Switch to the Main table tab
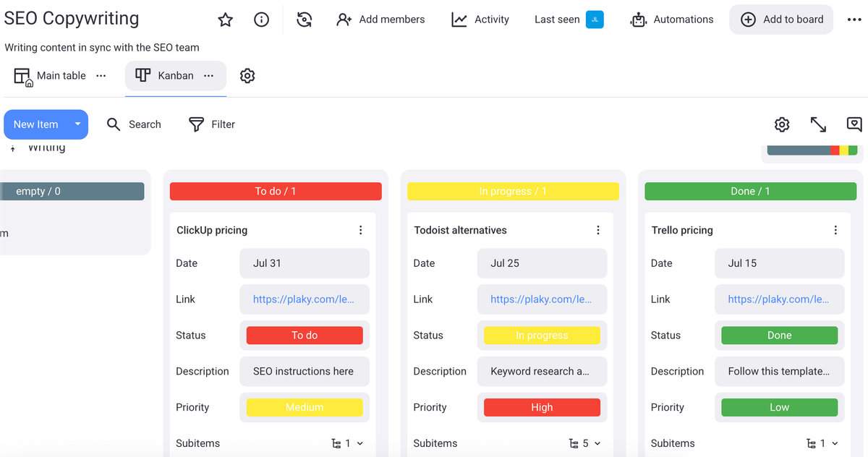Image resolution: width=868 pixels, height=457 pixels. [x=61, y=75]
